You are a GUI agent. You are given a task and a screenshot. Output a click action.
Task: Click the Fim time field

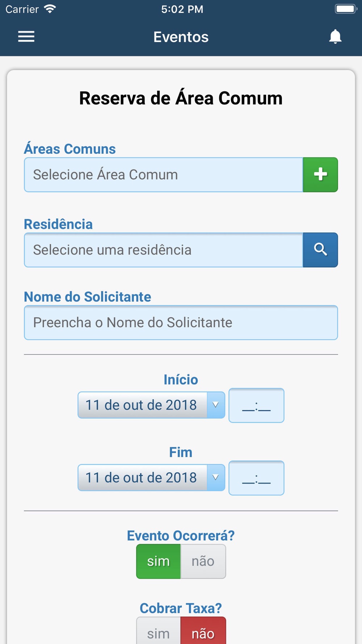coord(256,478)
